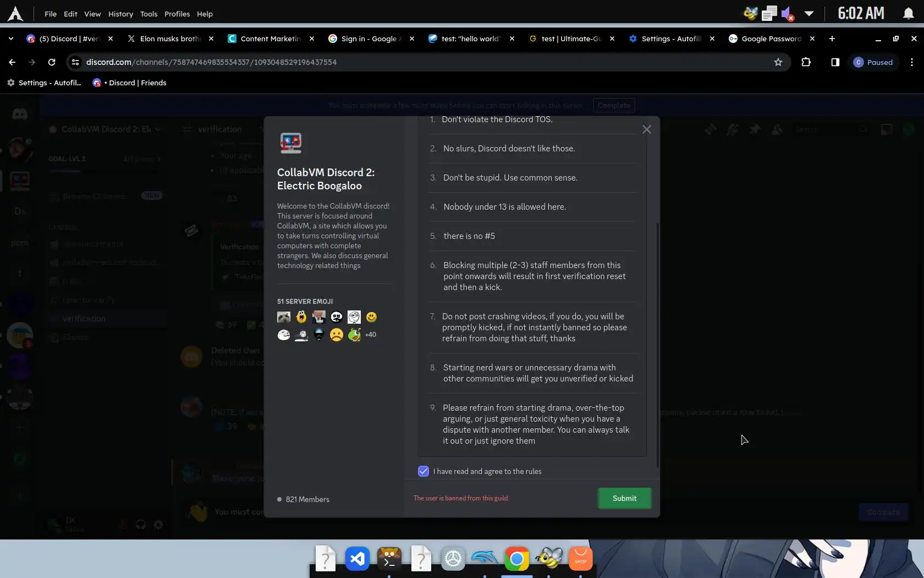Check the rules agreement checkbox
Image resolution: width=924 pixels, height=578 pixels.
pos(424,471)
